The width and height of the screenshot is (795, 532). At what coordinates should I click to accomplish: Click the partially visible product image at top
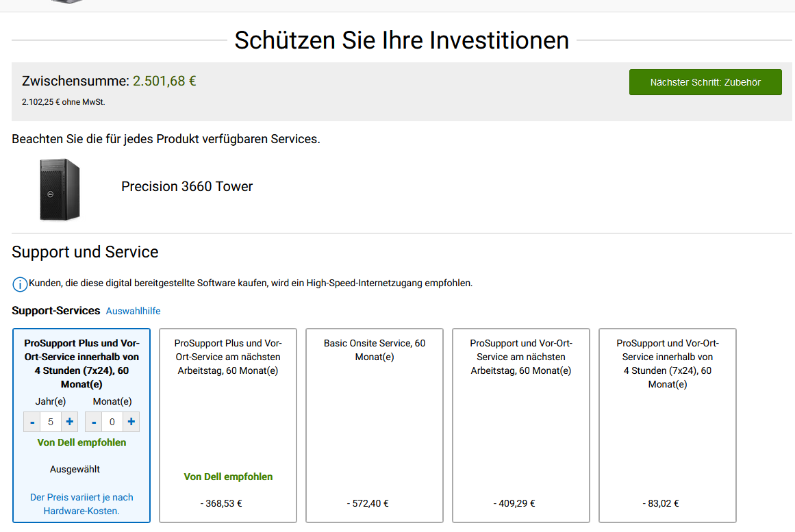click(67, 3)
